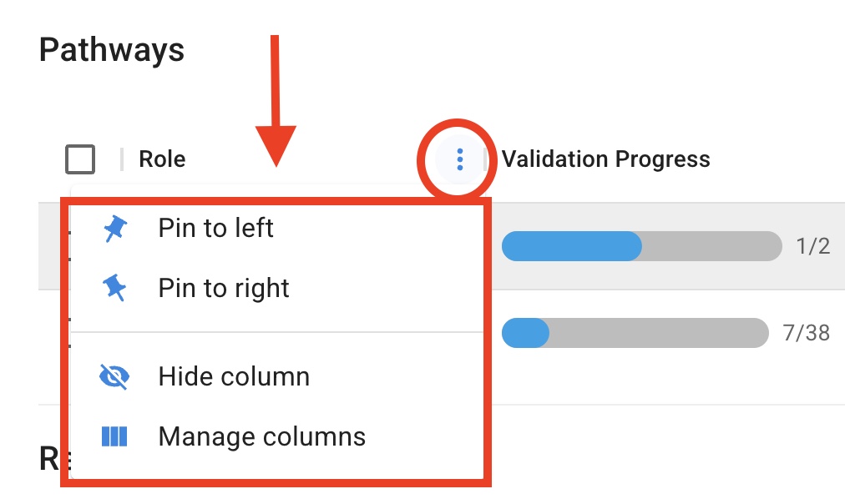This screenshot has width=845, height=504.
Task: Click the pushpin icon beside Pin to left
Action: [114, 228]
